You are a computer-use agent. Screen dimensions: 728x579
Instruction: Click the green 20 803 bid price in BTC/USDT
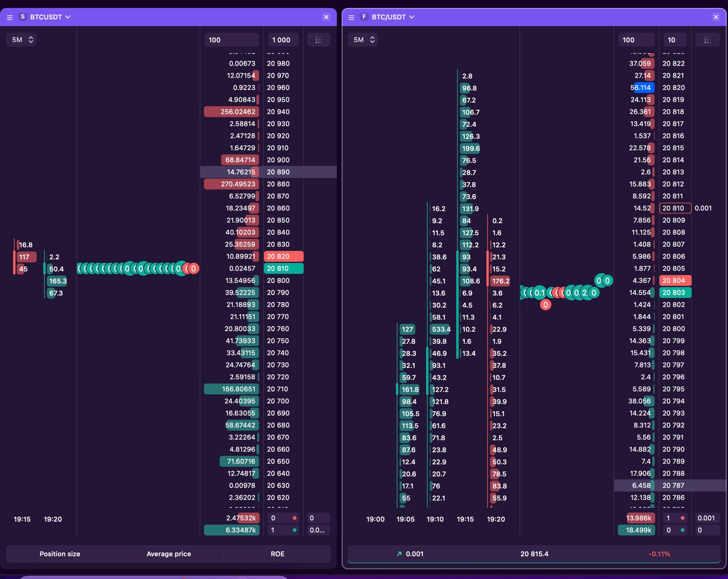tap(675, 292)
